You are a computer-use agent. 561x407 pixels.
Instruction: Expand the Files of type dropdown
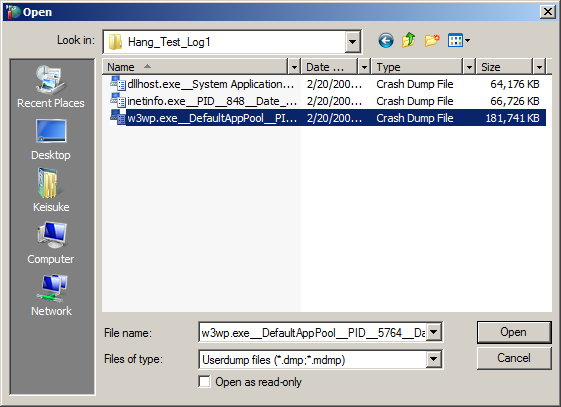pyautogui.click(x=433, y=359)
